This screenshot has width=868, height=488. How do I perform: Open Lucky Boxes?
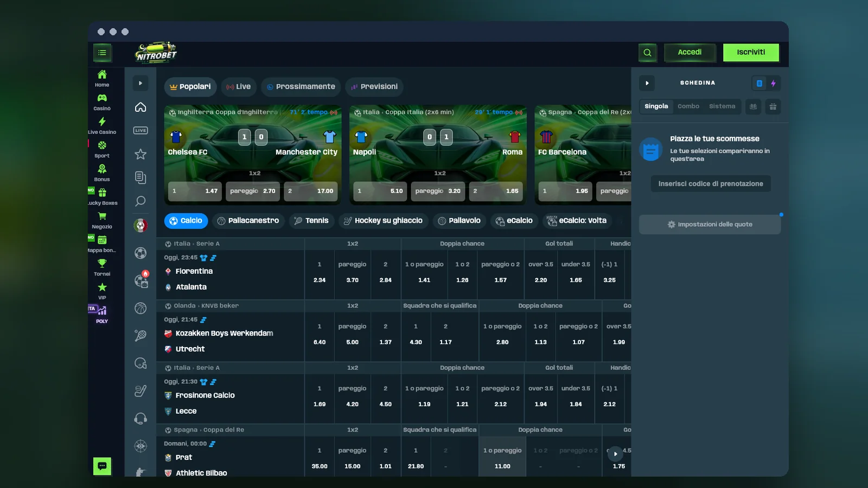(102, 197)
